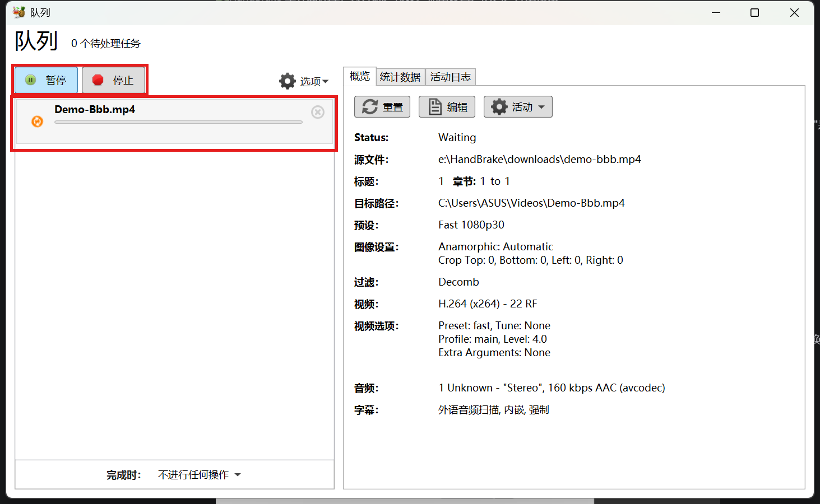Click the audio track line with 160 kbps AAC
Viewport: 820px width, 504px height.
pos(552,388)
